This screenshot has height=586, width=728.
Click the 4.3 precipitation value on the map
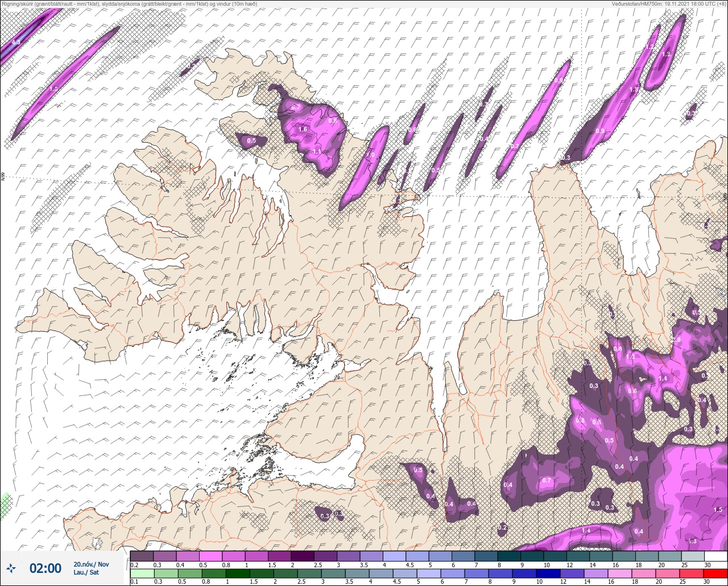pyautogui.click(x=16, y=43)
